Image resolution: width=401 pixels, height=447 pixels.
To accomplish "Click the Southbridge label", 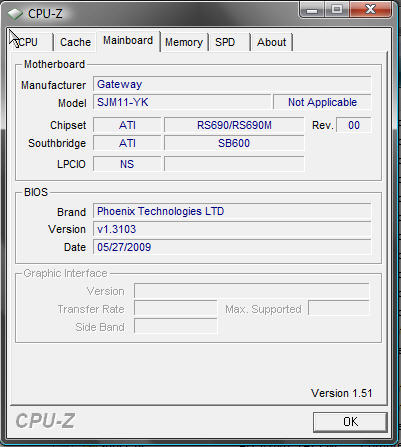I will click(57, 143).
